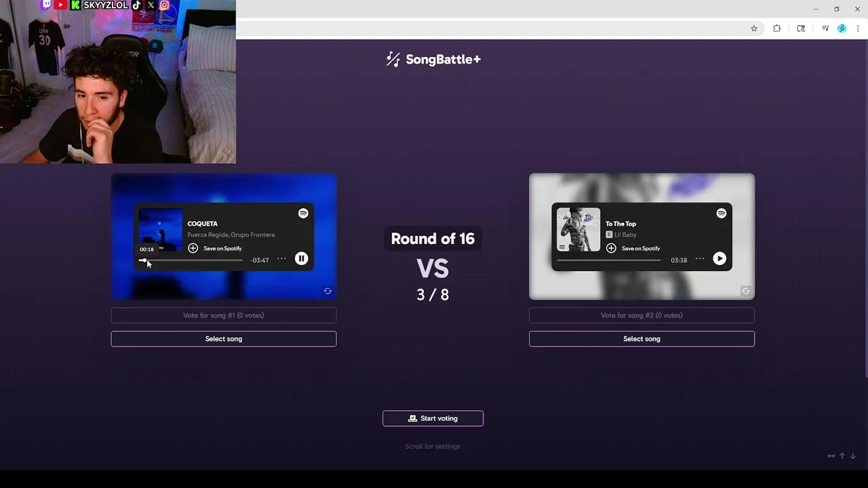Open Spotify logo on COQUETA player
The height and width of the screenshot is (488, 868).
click(303, 213)
